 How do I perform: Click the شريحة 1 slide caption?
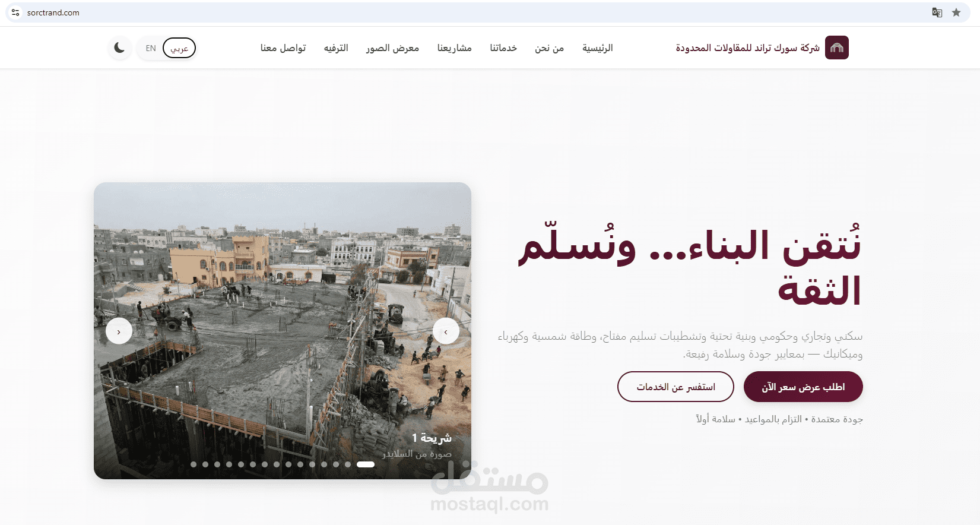tap(432, 438)
